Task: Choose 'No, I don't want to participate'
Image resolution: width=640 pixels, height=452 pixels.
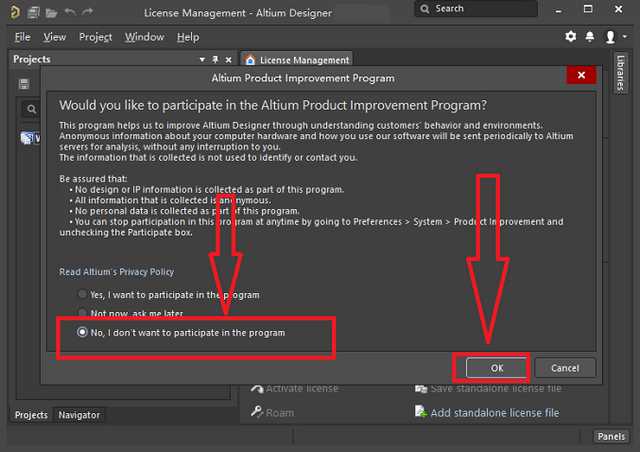Action: 83,332
